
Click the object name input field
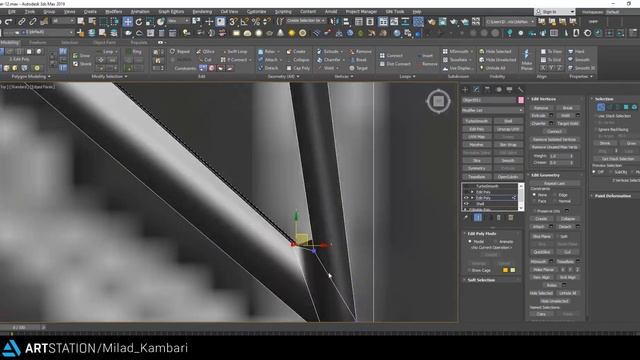pos(489,100)
